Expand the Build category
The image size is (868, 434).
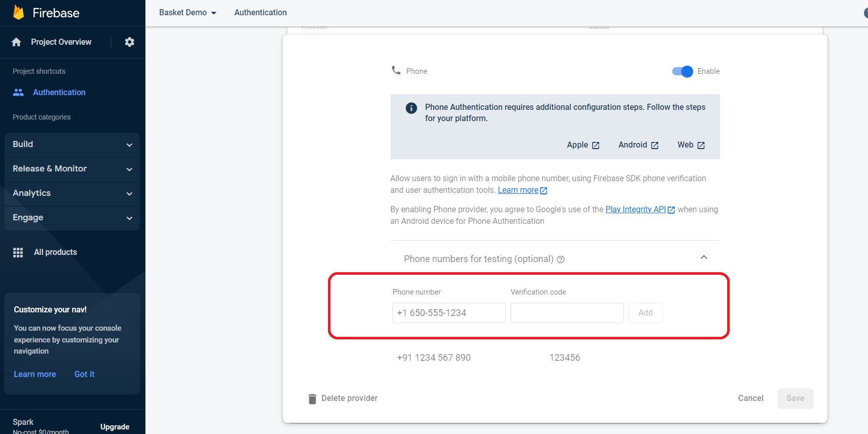[72, 144]
